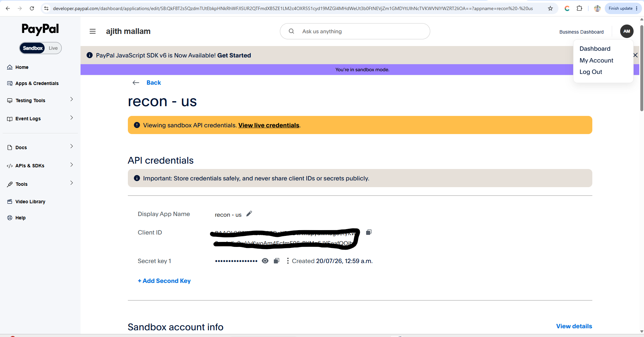Expand APIs & SDKs chevron

pyautogui.click(x=71, y=165)
